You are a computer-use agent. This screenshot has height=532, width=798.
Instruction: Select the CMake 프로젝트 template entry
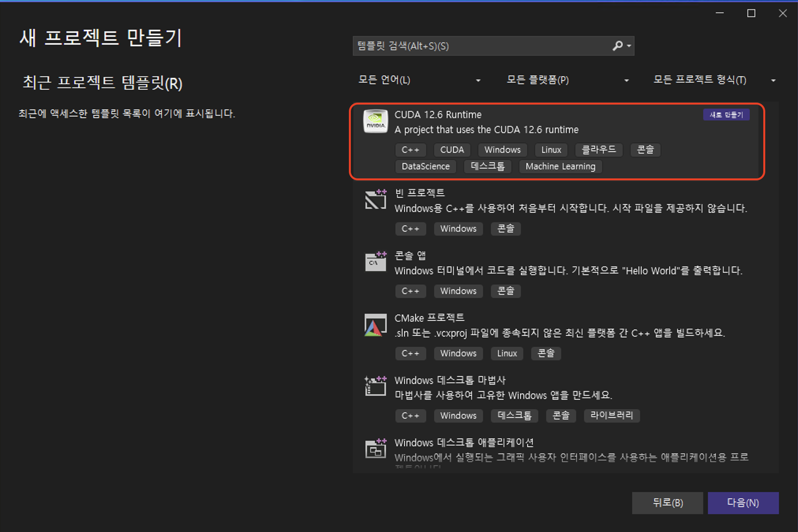point(429,318)
